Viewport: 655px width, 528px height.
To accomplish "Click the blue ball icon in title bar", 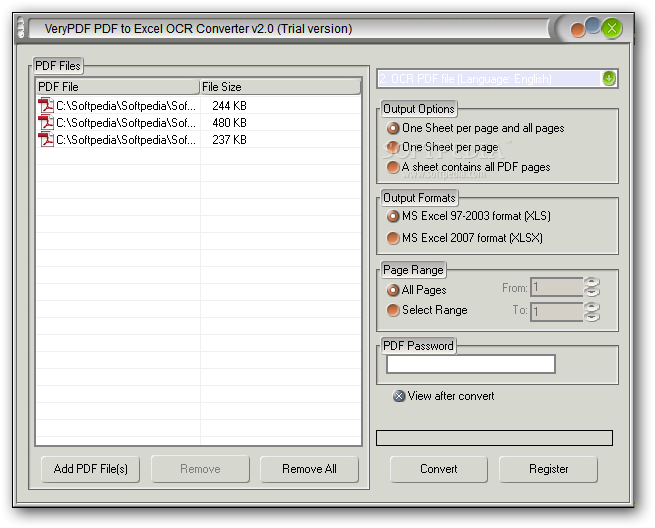I will pos(593,25).
